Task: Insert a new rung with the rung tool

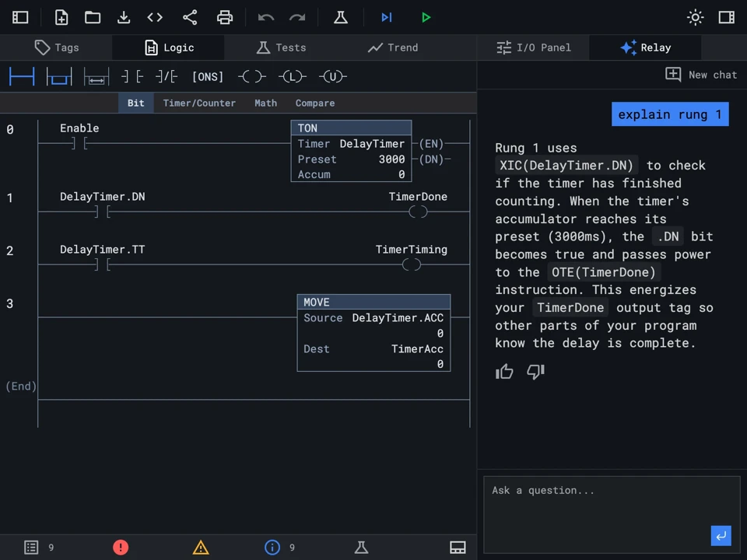Action: pyautogui.click(x=22, y=77)
